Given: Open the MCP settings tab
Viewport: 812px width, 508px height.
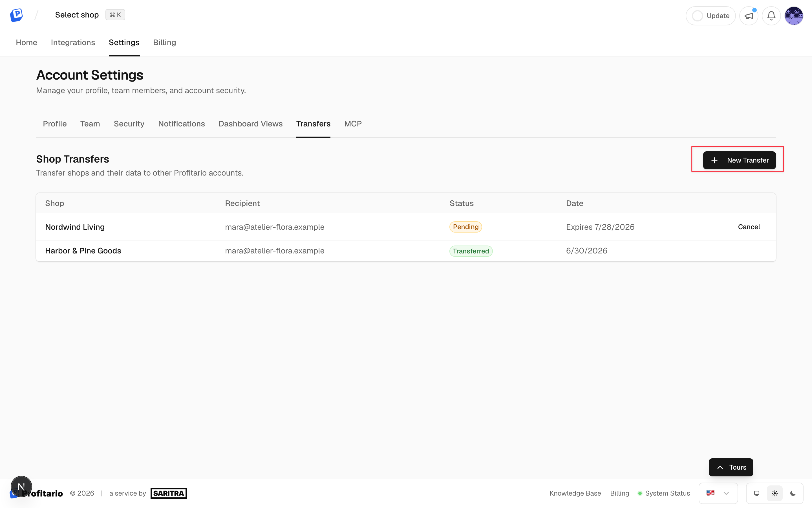Looking at the screenshot, I should click(x=353, y=124).
